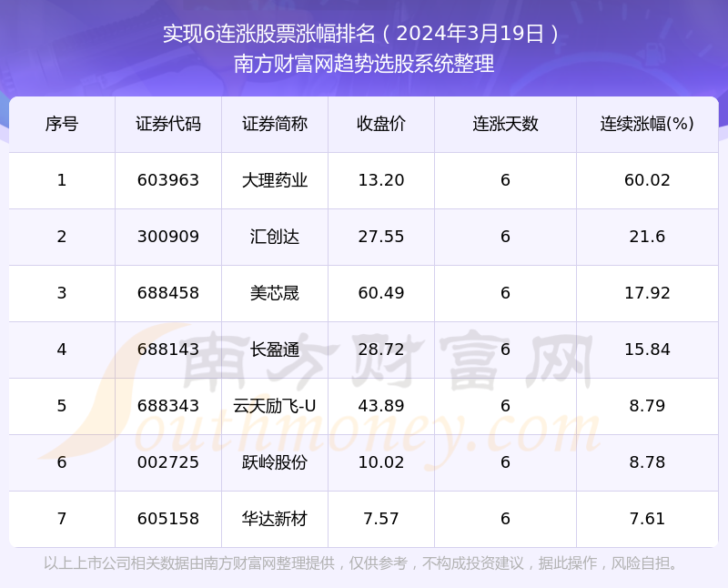Click 连涨天数 value for 美芯晟
Viewport: 728px width, 588px height.
[x=505, y=293]
